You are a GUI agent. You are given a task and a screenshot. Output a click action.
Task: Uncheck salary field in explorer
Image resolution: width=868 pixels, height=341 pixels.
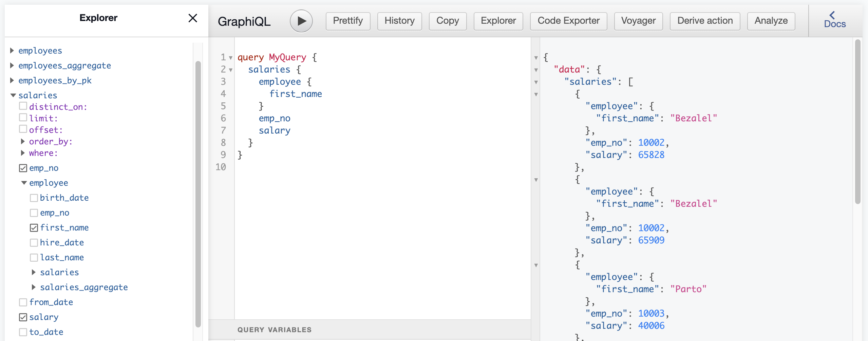[23, 317]
